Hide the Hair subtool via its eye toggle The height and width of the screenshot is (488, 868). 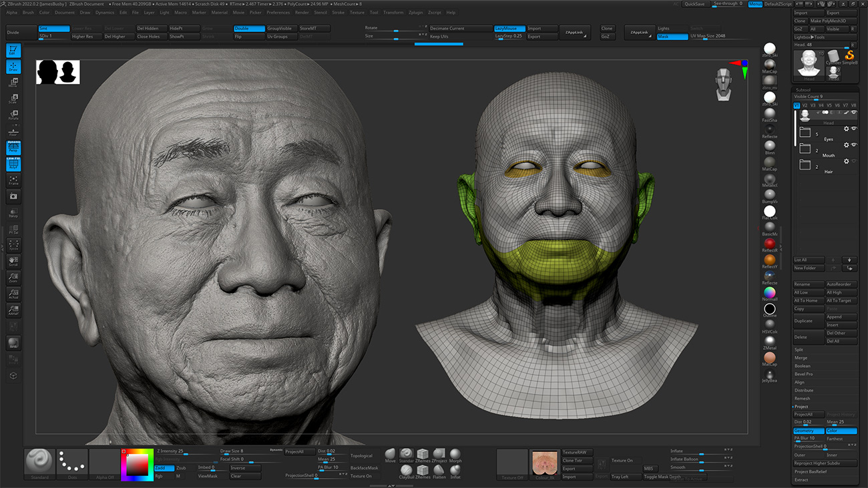pyautogui.click(x=853, y=162)
